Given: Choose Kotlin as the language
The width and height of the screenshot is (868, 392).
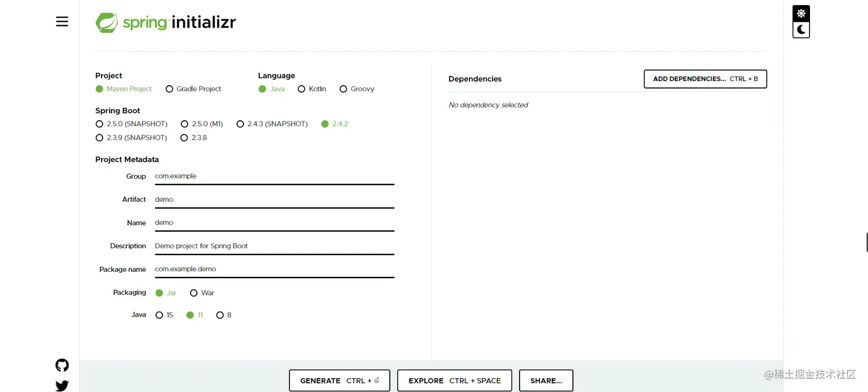Looking at the screenshot, I should point(312,89).
